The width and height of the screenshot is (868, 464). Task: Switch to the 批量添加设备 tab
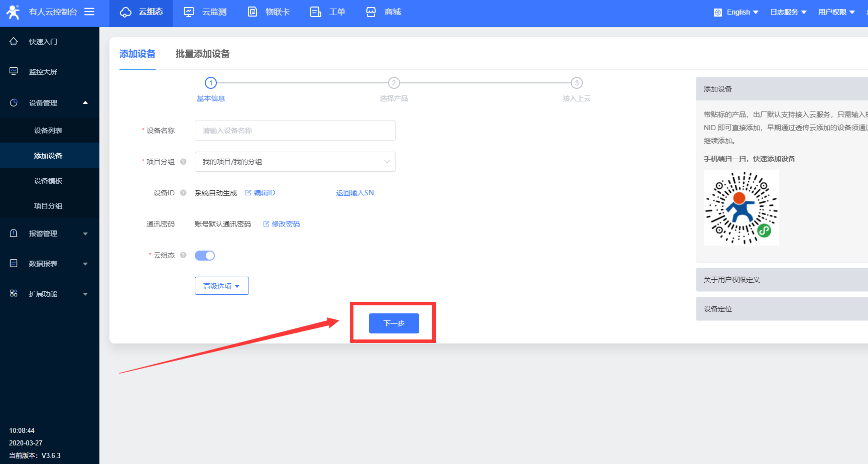pos(202,54)
